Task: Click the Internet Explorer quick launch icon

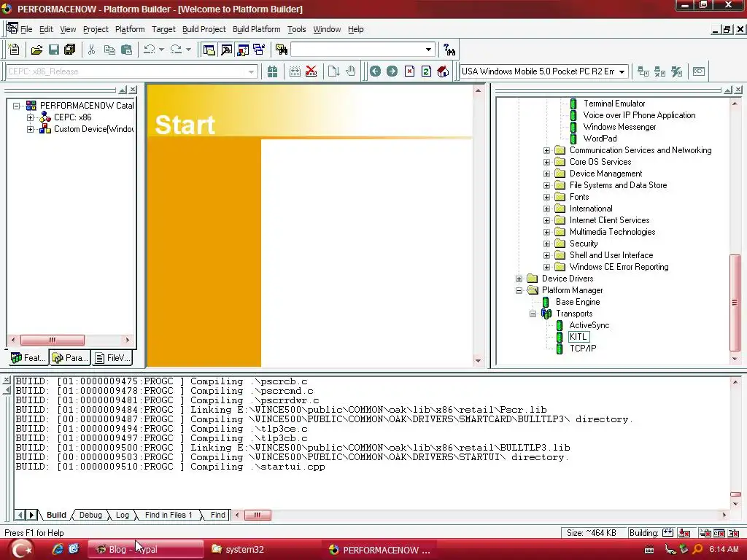Action: (58, 550)
